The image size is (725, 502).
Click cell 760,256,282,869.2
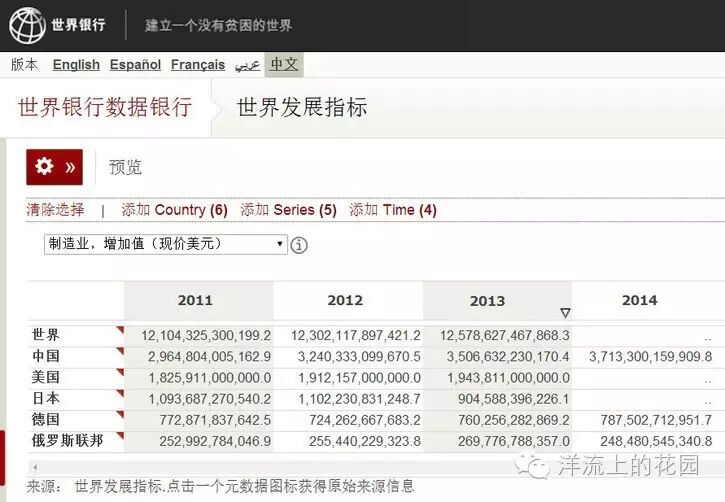514,420
